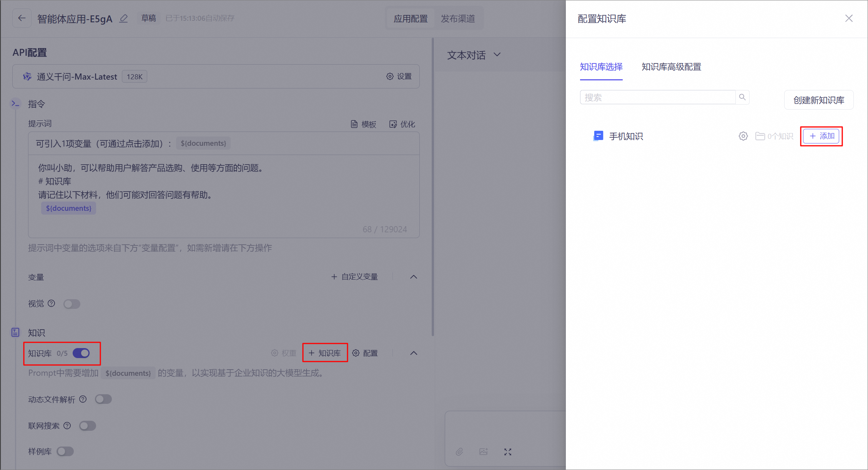Switch to the 发布渠道 tab

click(x=457, y=18)
